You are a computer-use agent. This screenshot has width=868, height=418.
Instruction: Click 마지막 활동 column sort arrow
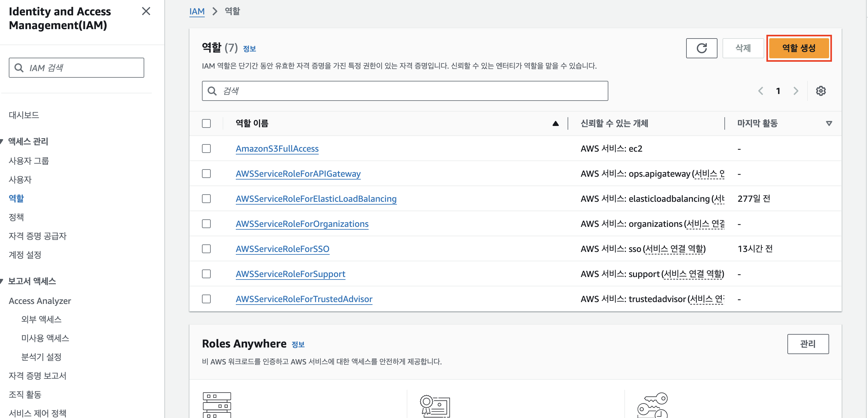tap(829, 124)
